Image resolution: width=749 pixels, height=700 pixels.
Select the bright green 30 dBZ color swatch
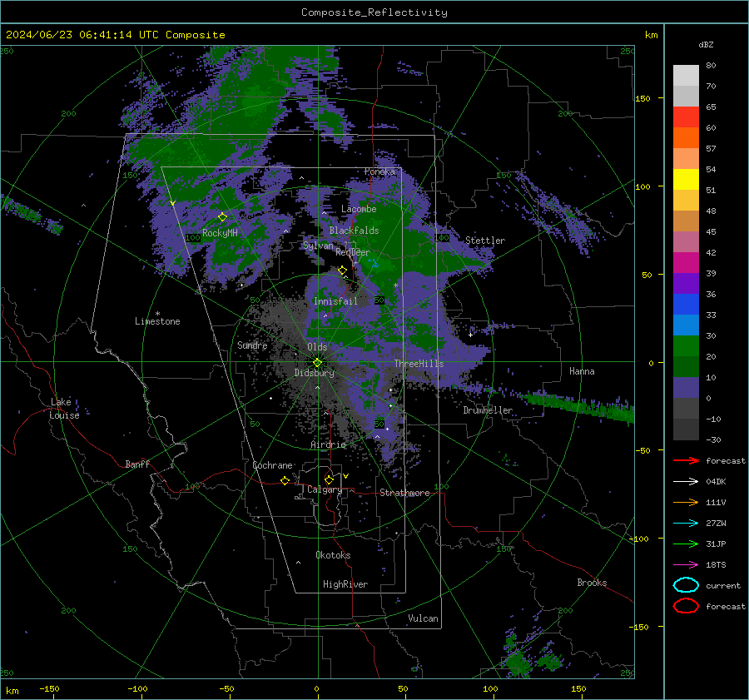point(686,345)
